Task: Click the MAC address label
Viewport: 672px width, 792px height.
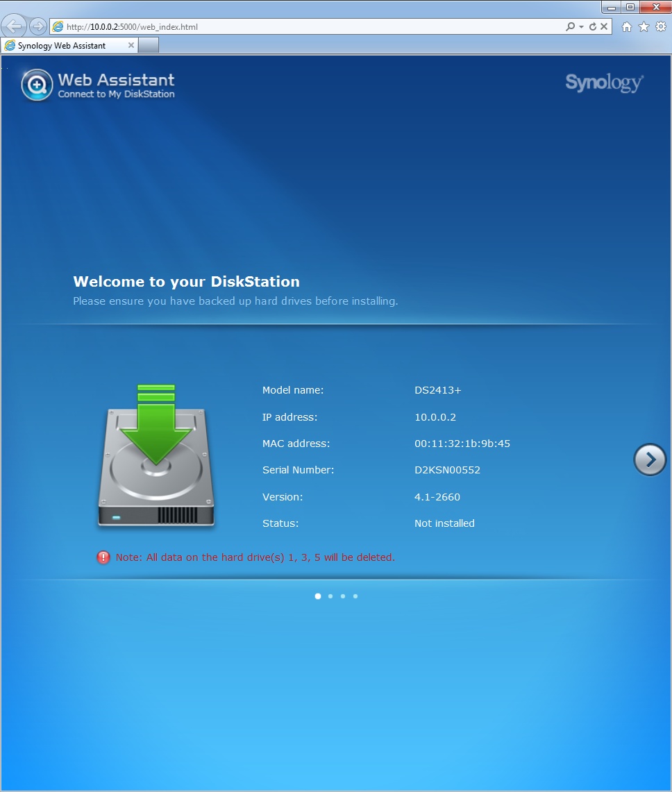Action: tap(296, 444)
